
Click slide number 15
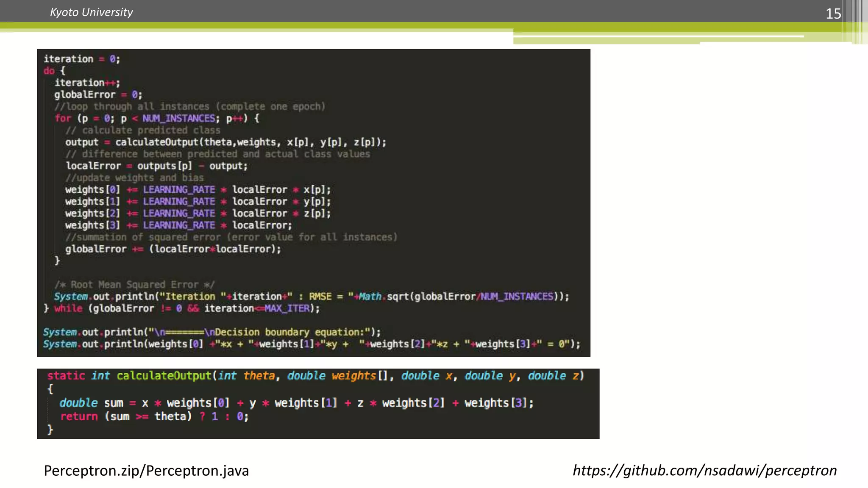833,14
